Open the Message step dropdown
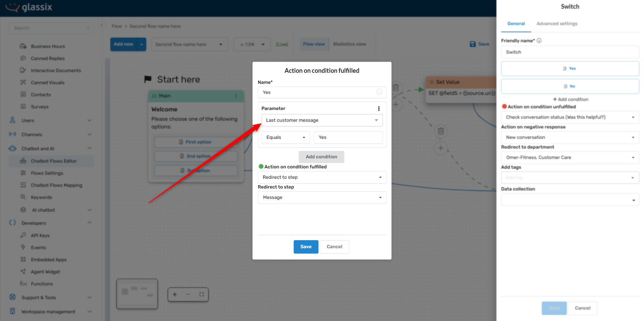This screenshot has width=644, height=321. coord(322,197)
